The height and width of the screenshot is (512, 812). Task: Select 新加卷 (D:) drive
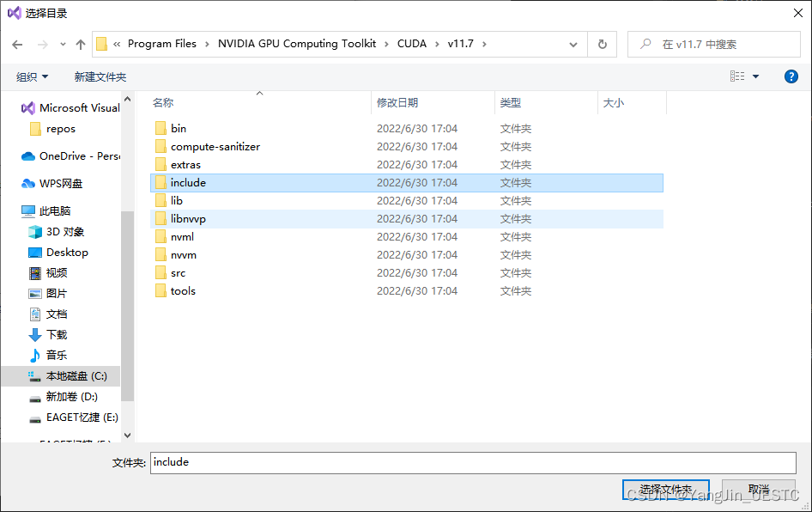(x=64, y=397)
